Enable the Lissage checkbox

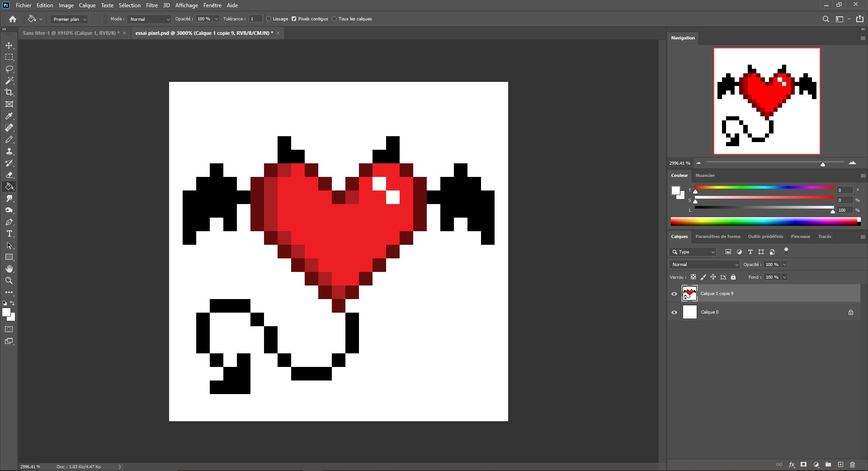(269, 19)
